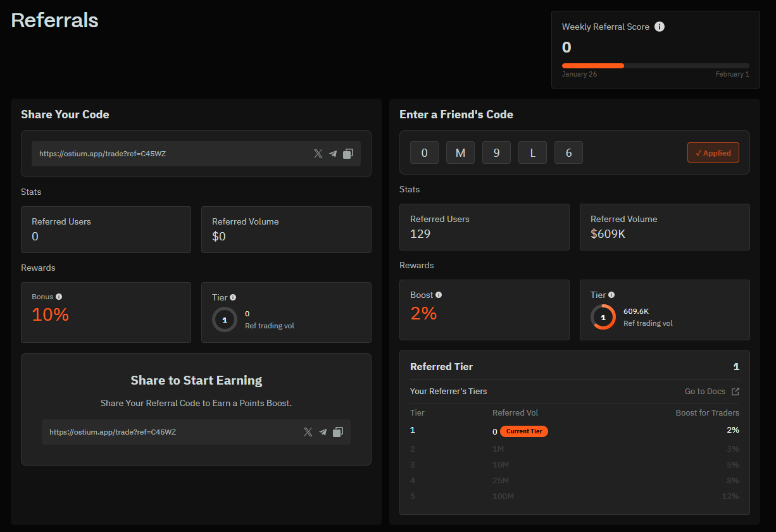Open the Bonus info tooltip icon

(x=59, y=297)
